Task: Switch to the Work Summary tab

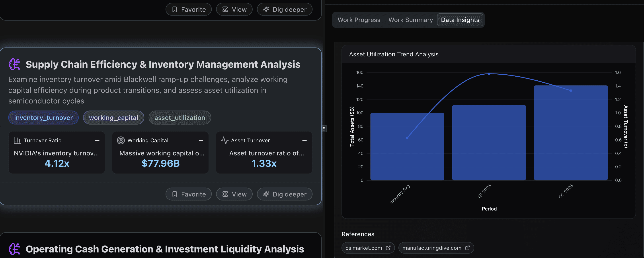Action: (x=410, y=20)
